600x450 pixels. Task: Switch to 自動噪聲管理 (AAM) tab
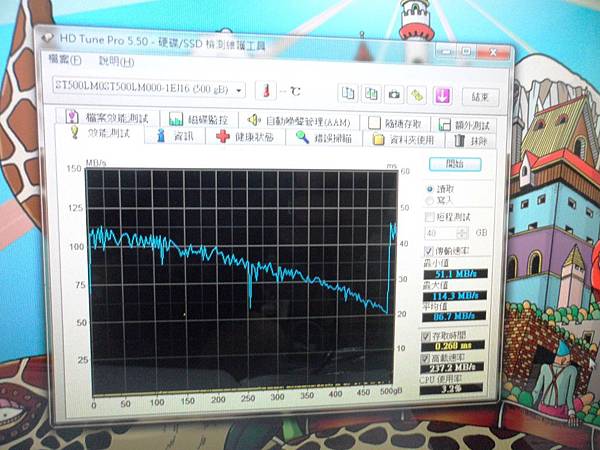[x=300, y=122]
